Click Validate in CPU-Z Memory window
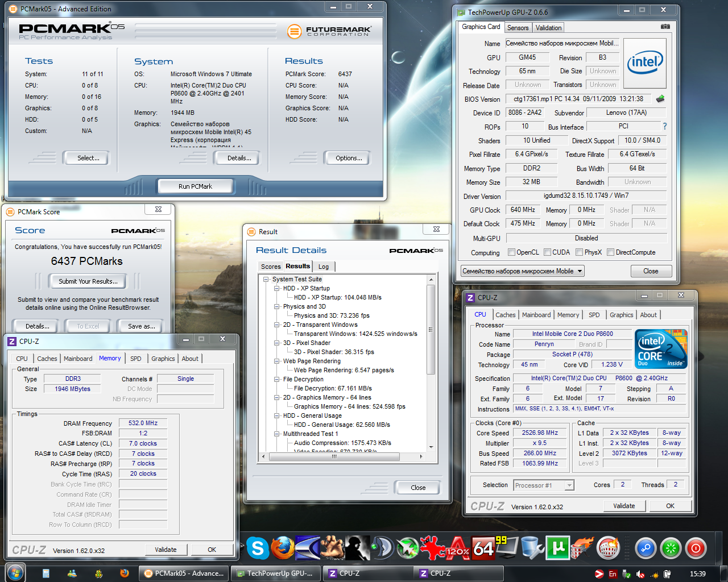The height and width of the screenshot is (582, 728). tap(166, 550)
